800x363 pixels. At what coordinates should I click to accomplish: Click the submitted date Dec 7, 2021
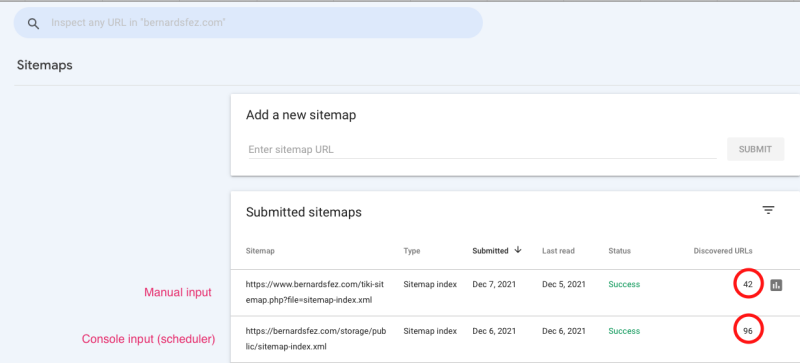coord(494,284)
